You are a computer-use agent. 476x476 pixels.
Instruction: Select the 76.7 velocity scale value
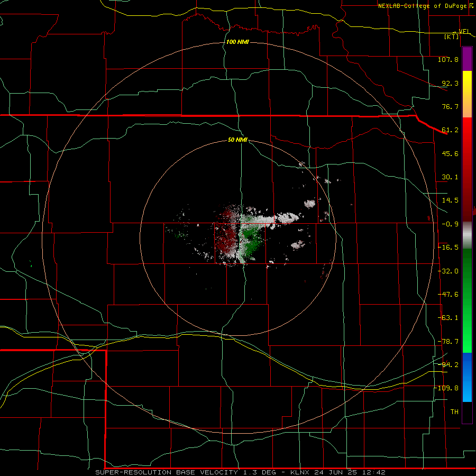[x=450, y=106]
